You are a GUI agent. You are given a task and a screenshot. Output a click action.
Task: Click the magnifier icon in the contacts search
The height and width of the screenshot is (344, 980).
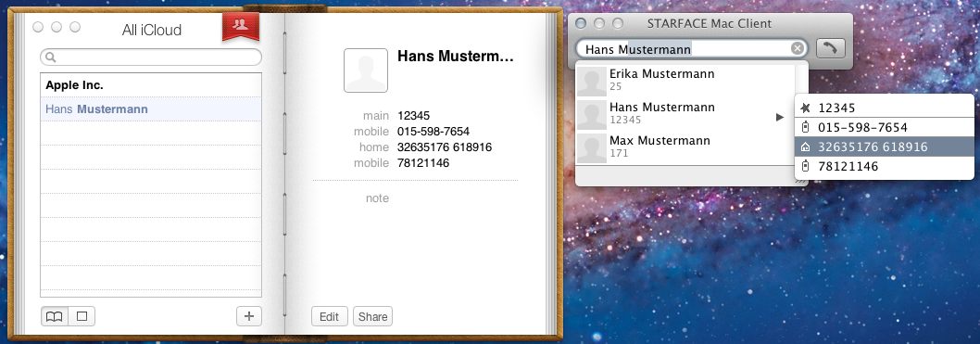(51, 57)
